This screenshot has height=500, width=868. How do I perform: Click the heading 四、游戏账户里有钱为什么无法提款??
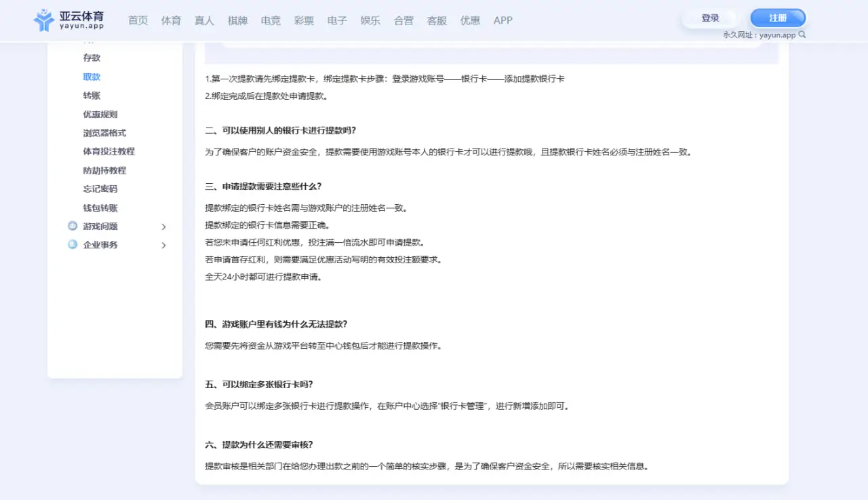pyautogui.click(x=276, y=324)
